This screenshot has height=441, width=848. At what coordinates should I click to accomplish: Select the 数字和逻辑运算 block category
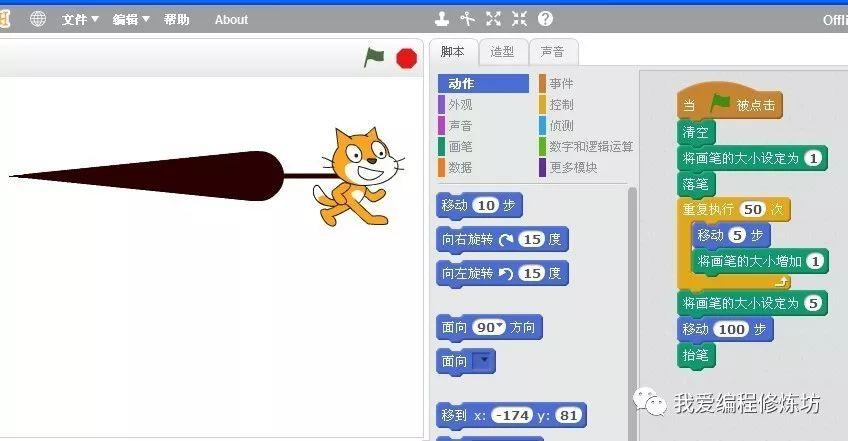[586, 147]
